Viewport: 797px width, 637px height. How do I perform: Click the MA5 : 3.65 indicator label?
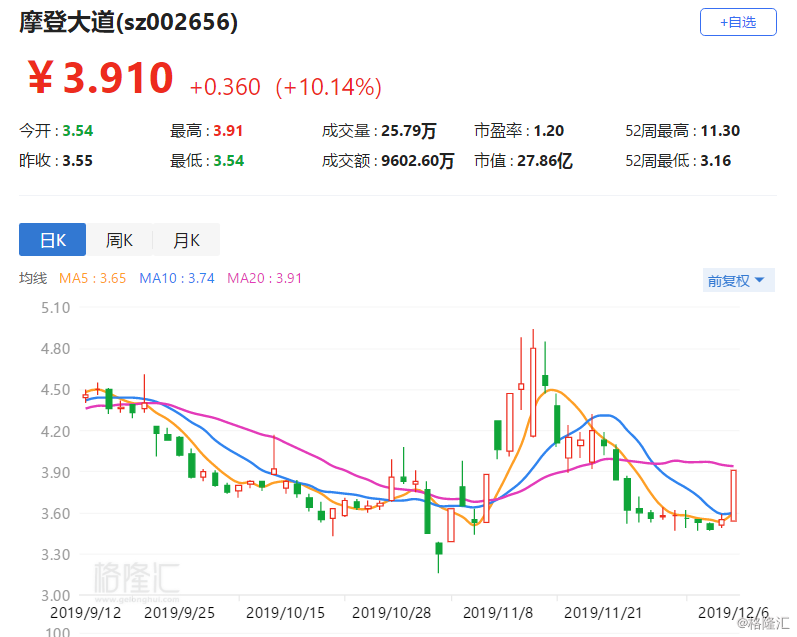tap(93, 278)
